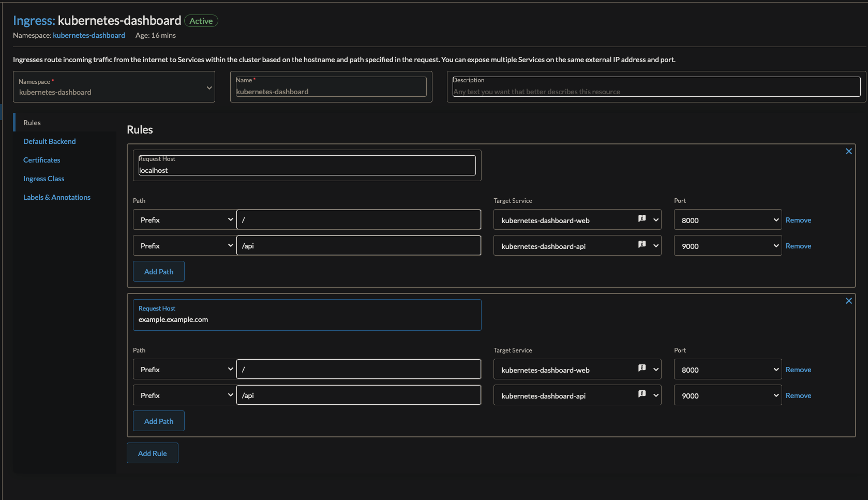Expand target service dropdown for example.example.com /api

coord(656,395)
